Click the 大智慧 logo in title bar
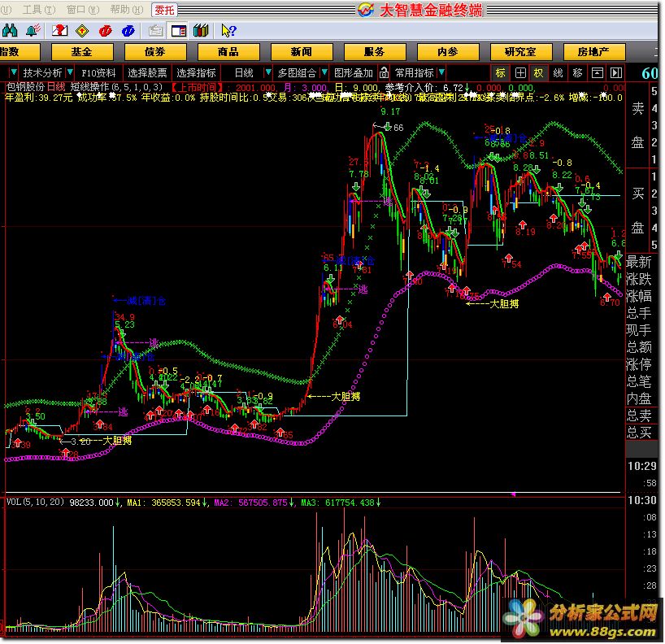The width and height of the screenshot is (665, 644). tap(366, 9)
